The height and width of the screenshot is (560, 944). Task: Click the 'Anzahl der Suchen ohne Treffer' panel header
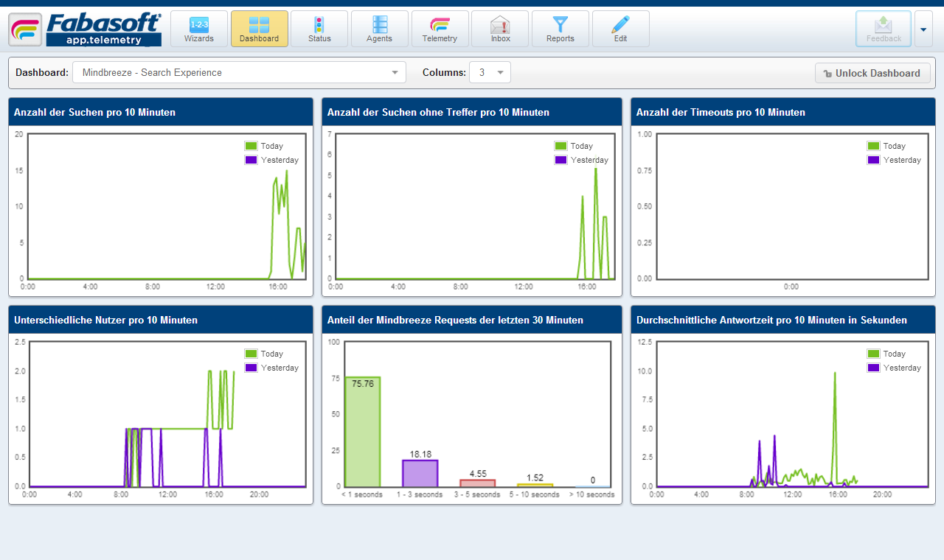coord(472,112)
